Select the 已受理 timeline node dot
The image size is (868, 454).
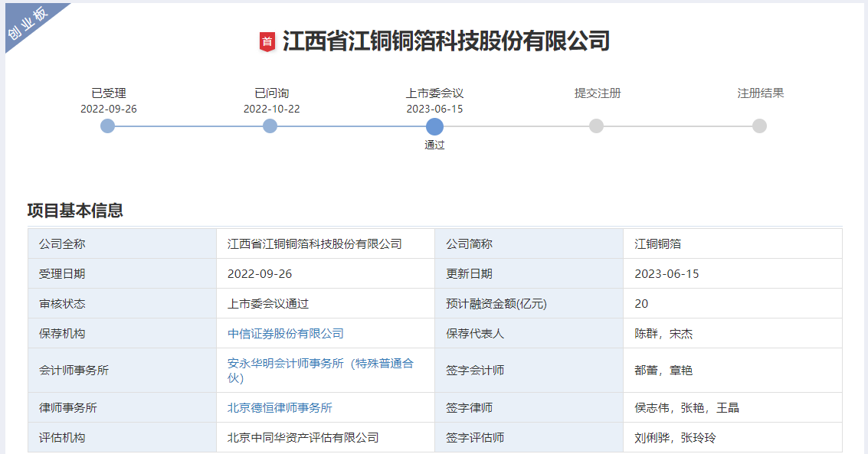(x=106, y=126)
